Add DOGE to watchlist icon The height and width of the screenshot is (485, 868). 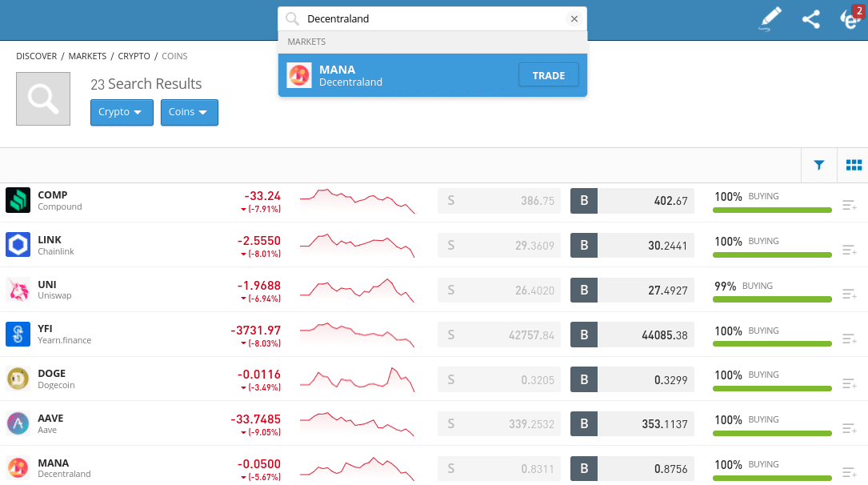tap(849, 383)
